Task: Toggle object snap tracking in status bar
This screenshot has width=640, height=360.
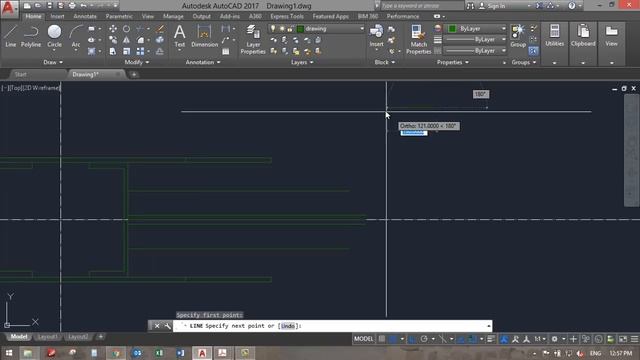Action: [461, 339]
